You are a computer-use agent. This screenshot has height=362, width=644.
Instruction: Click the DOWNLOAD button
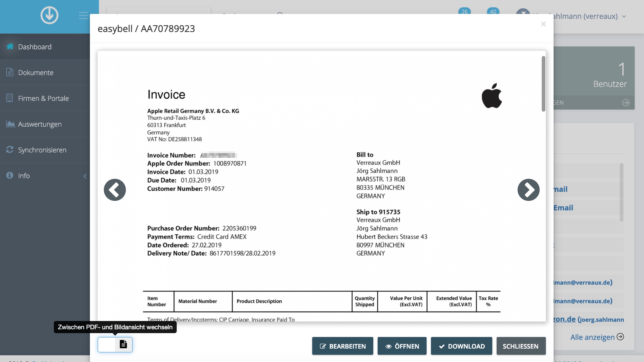click(462, 346)
